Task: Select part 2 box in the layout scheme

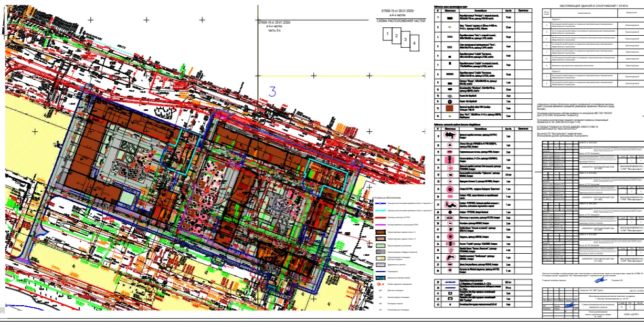Action: click(x=396, y=37)
